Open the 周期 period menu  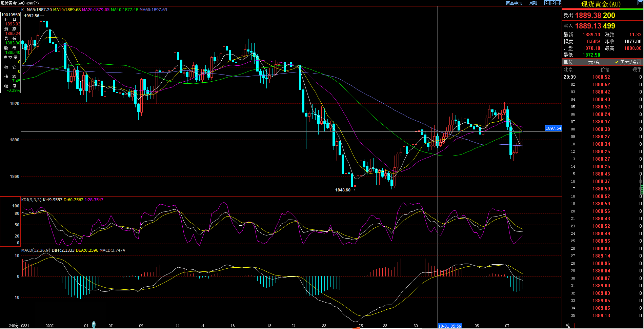tap(533, 3)
